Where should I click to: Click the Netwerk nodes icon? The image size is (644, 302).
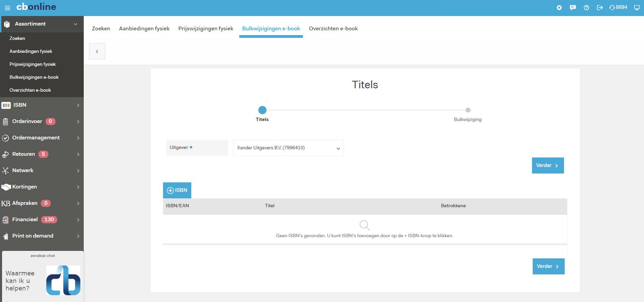click(x=5, y=171)
